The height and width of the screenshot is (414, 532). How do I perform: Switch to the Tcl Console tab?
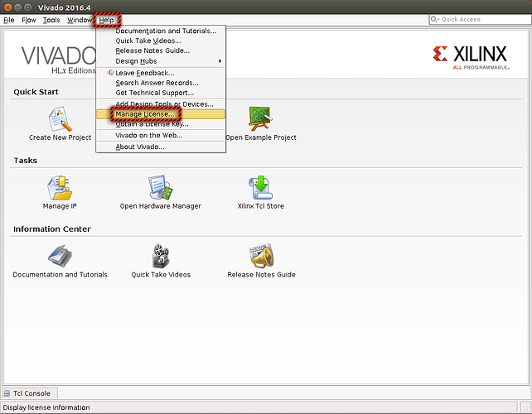(x=30, y=393)
